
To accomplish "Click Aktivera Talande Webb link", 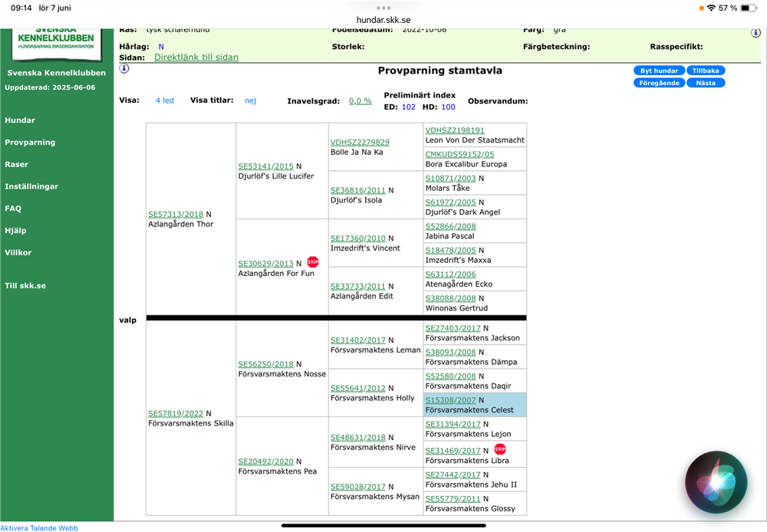I will 39,527.
